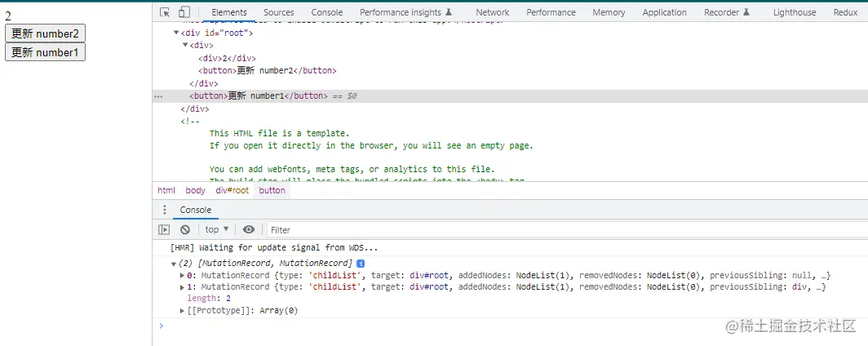Click the first closing </div> tag line
Image resolution: width=868 pixels, height=346 pixels.
pos(204,83)
